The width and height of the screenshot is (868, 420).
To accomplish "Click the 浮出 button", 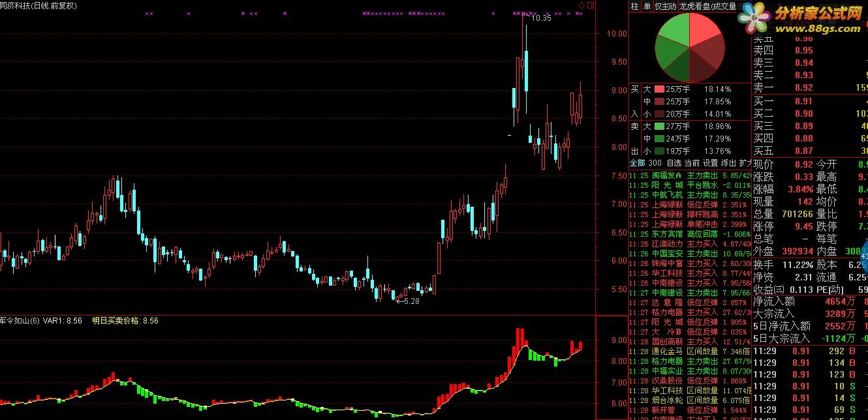I will [729, 162].
